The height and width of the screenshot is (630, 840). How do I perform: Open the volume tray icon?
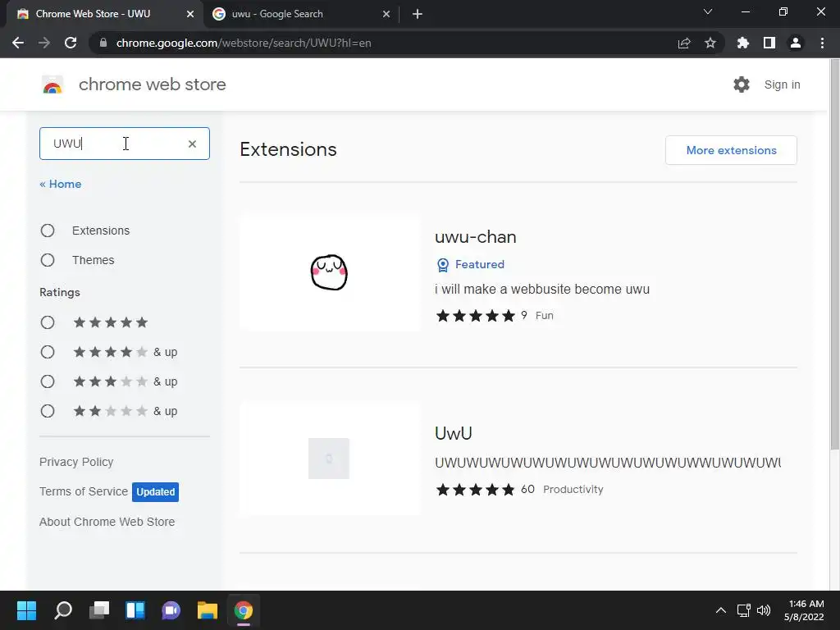(764, 610)
